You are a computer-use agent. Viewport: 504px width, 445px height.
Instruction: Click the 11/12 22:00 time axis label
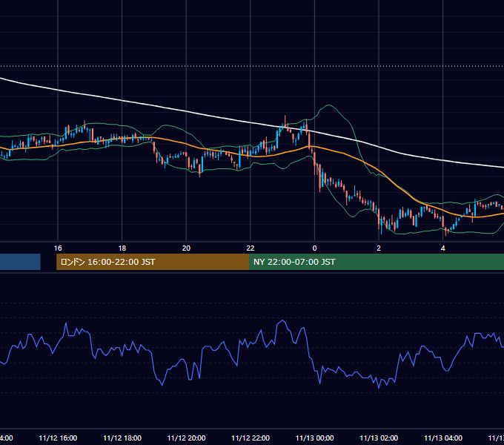(251, 438)
